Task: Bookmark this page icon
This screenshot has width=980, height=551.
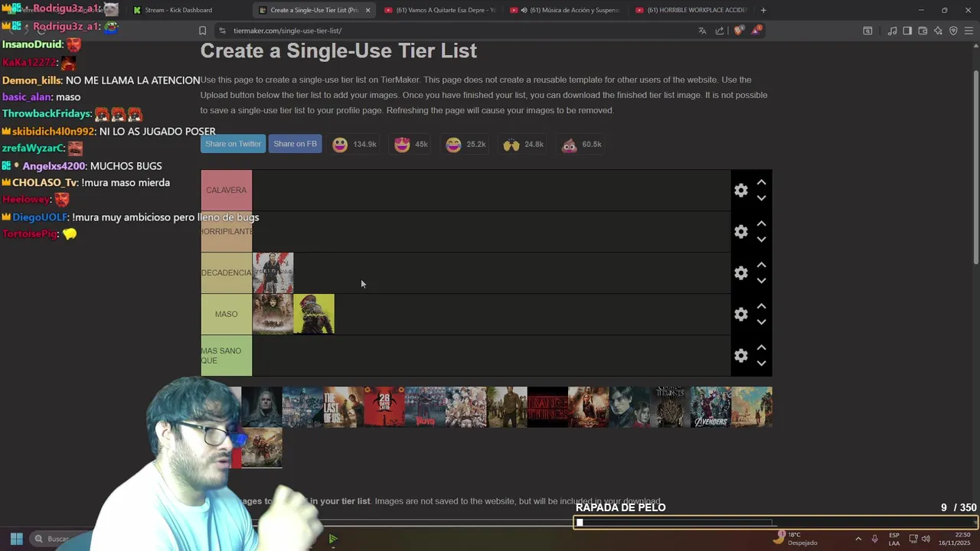Action: pyautogui.click(x=202, y=31)
